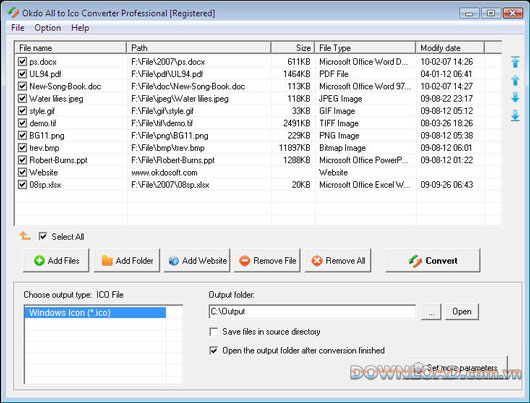The image size is (530, 403).
Task: Open the Help menu
Action: coord(80,28)
